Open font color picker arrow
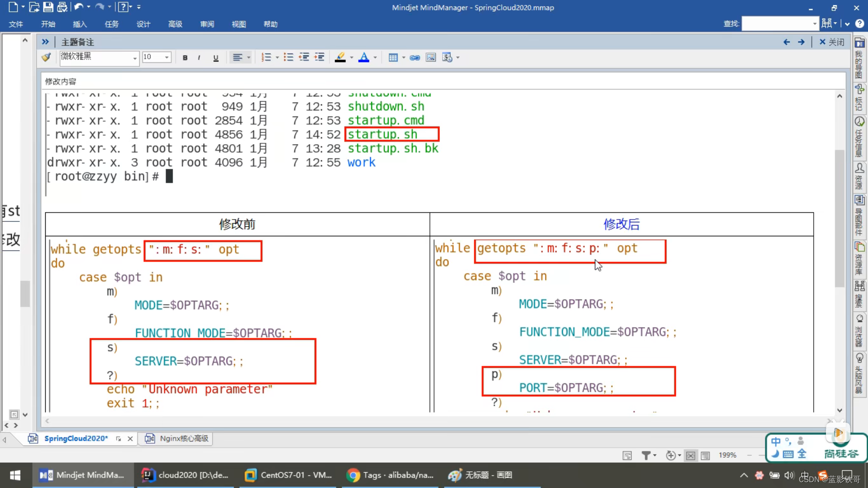Screen dimensions: 868x488 coord(375,57)
